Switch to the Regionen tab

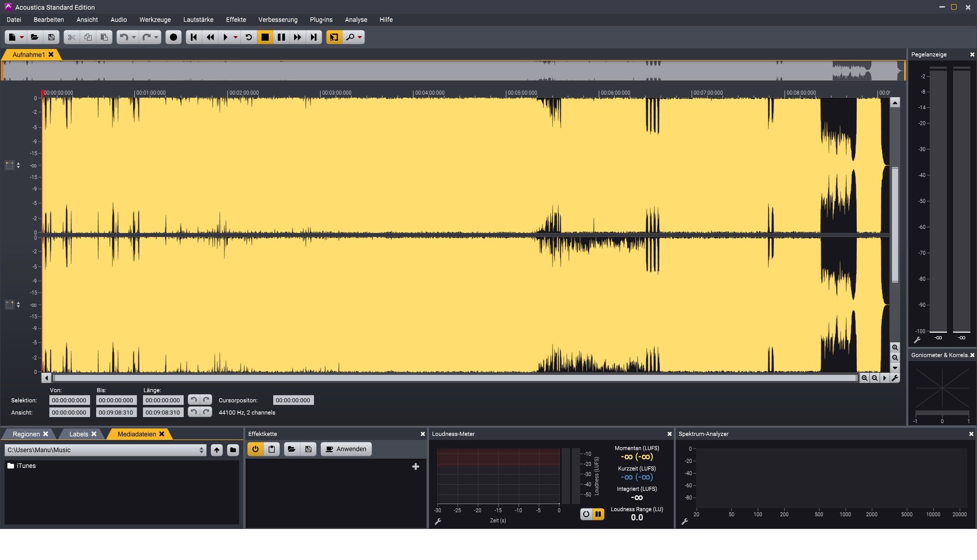tap(26, 434)
